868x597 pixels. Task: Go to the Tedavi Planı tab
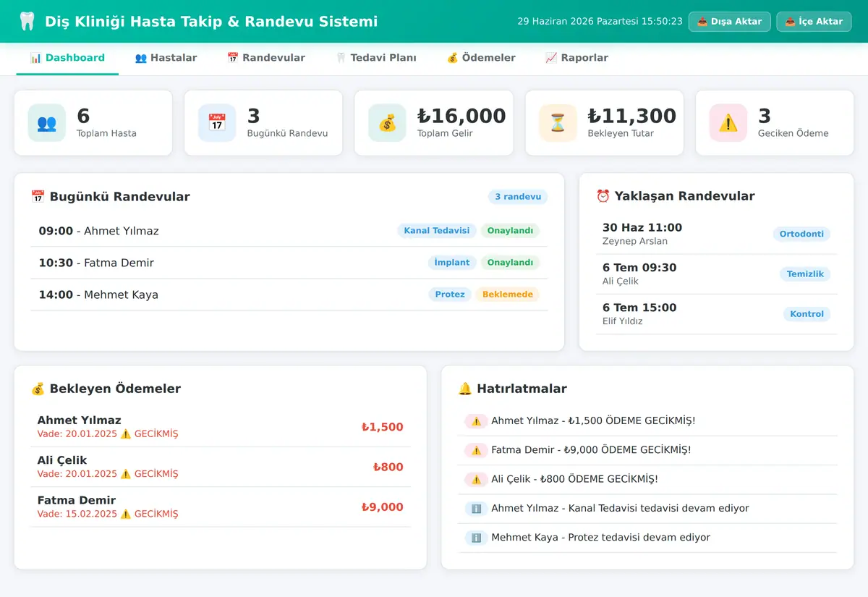[376, 58]
